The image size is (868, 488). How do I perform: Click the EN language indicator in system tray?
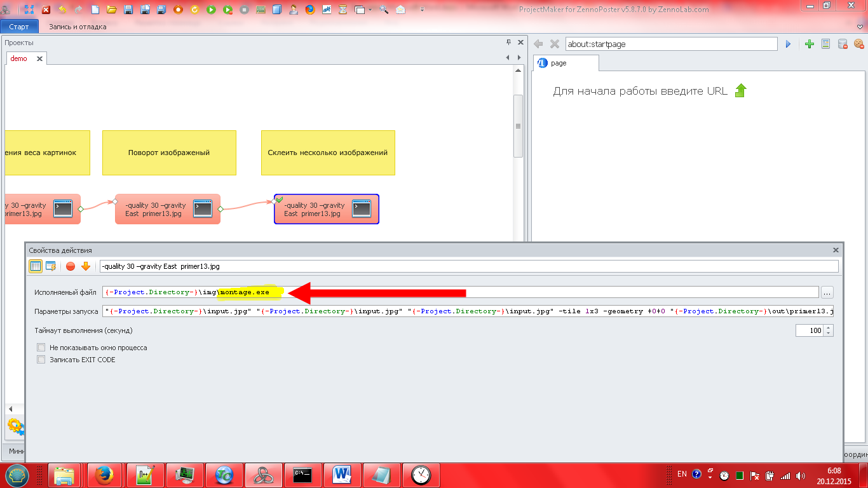682,474
